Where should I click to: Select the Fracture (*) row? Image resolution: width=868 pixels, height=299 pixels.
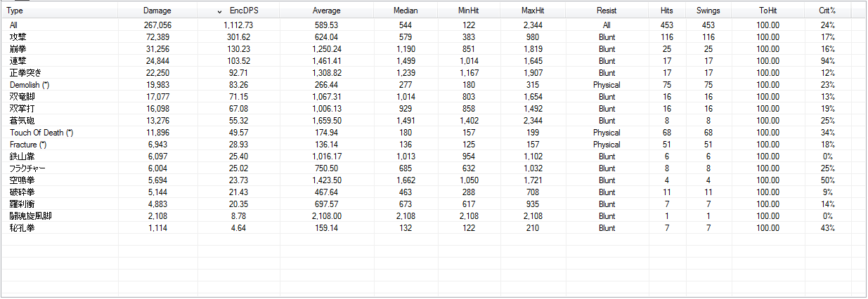tap(433, 145)
